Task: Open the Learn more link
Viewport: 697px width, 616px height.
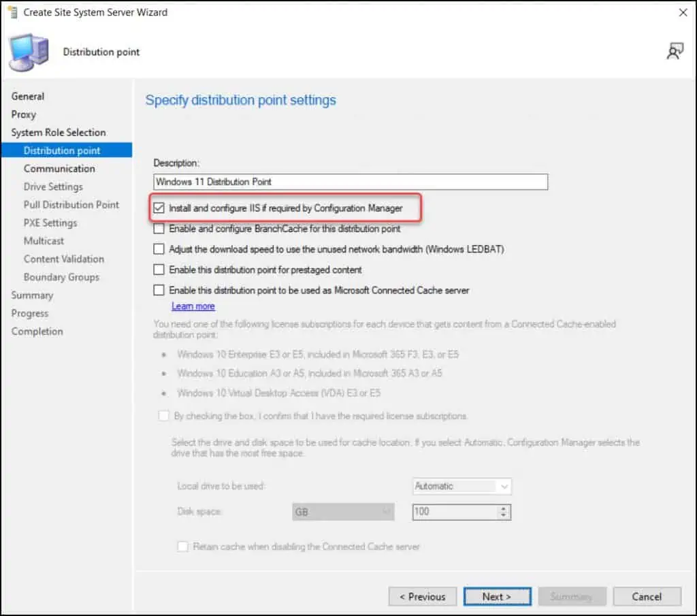Action: (193, 306)
